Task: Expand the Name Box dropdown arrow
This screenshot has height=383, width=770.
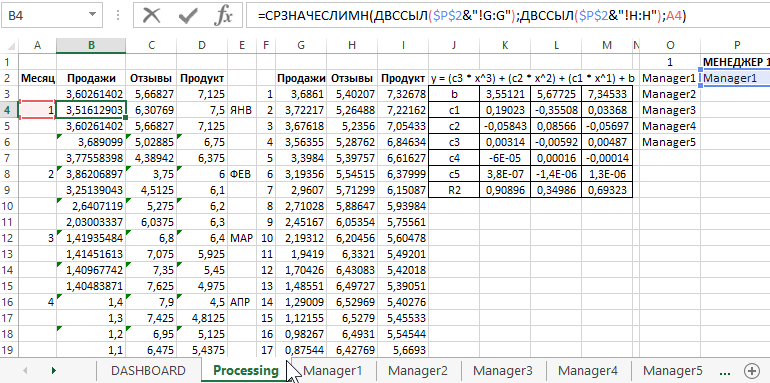Action: coord(92,15)
